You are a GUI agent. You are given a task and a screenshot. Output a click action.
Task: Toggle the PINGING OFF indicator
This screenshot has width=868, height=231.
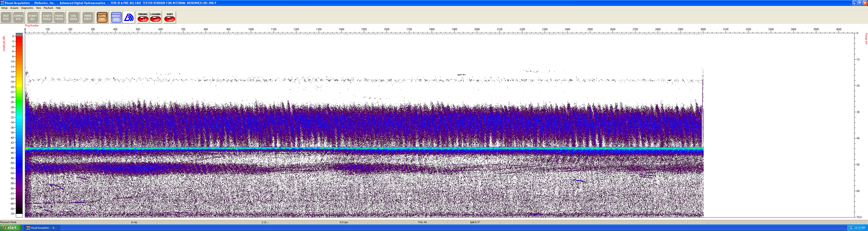tap(143, 18)
